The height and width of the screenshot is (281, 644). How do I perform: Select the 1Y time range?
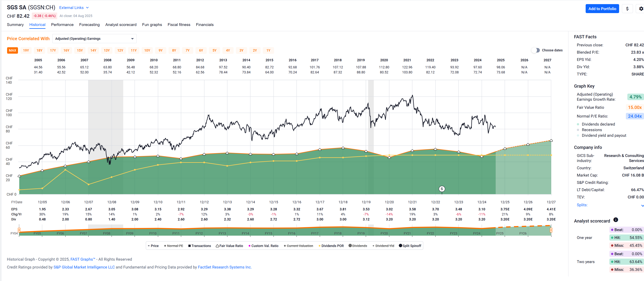[268, 50]
